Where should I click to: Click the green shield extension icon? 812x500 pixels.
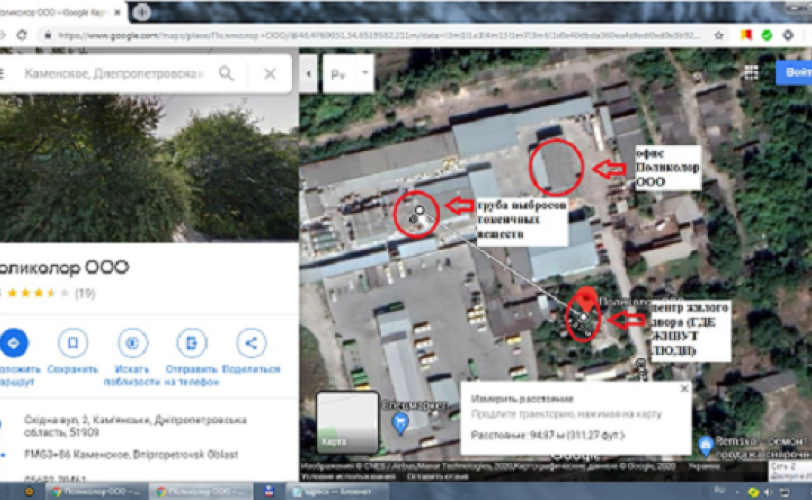(x=767, y=35)
